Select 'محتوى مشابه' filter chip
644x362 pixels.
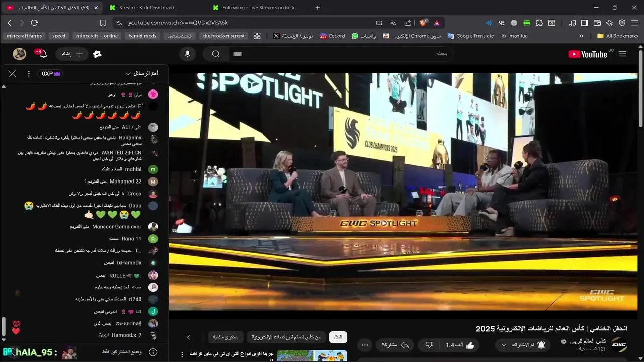tap(225, 337)
